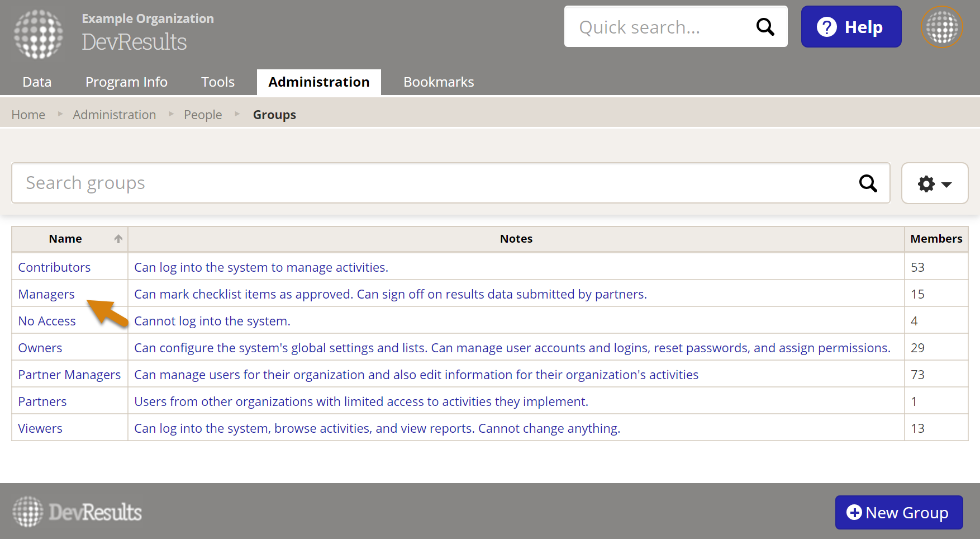The height and width of the screenshot is (539, 980).
Task: Click the Help button
Action: [x=851, y=27]
